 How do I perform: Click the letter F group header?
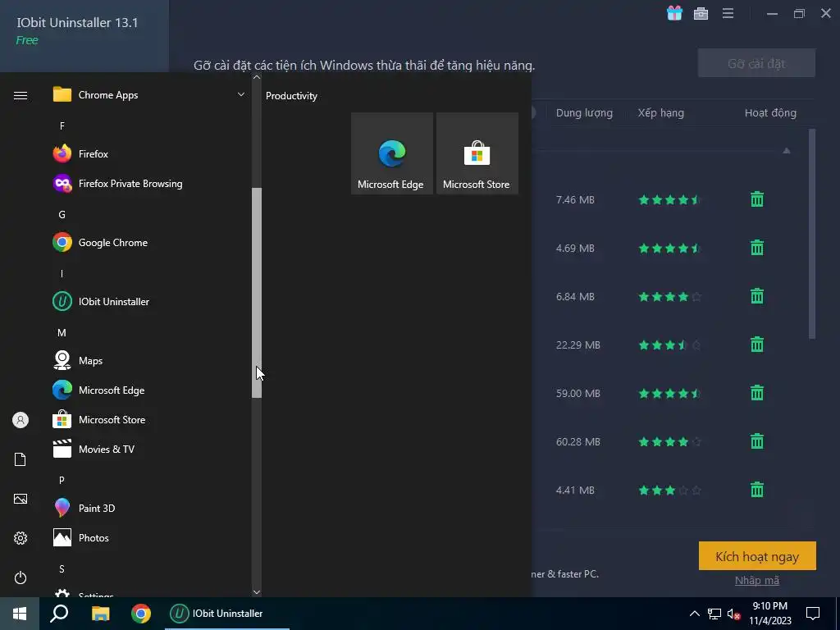pos(62,126)
